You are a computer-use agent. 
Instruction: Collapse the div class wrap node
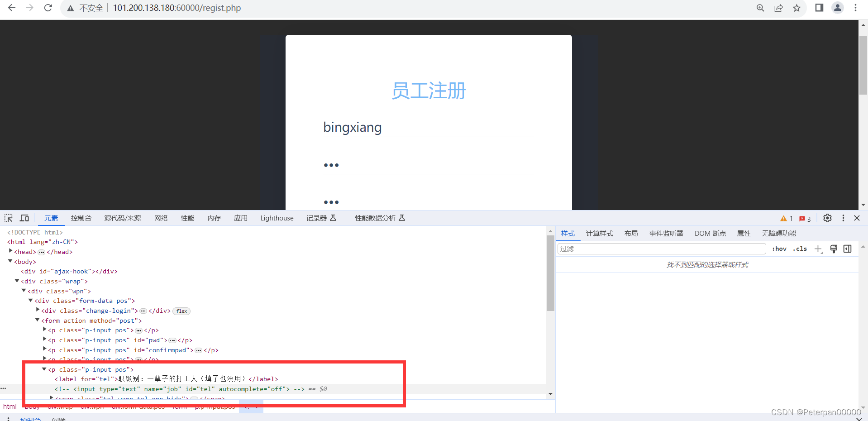17,281
